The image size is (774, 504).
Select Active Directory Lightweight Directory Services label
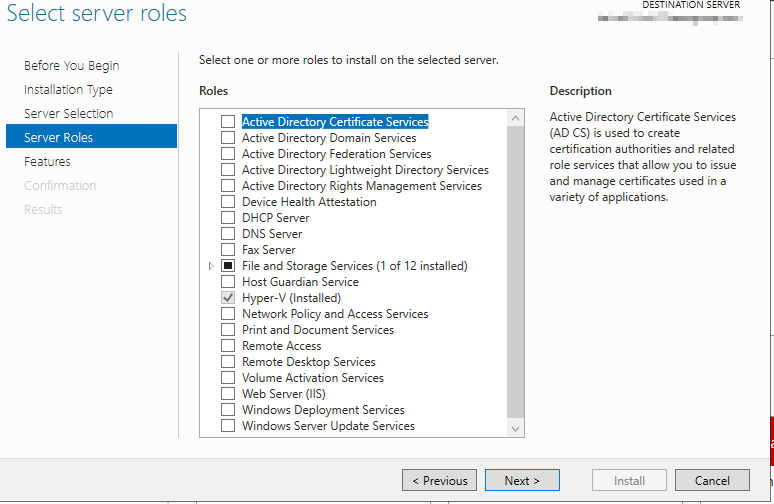(x=365, y=170)
